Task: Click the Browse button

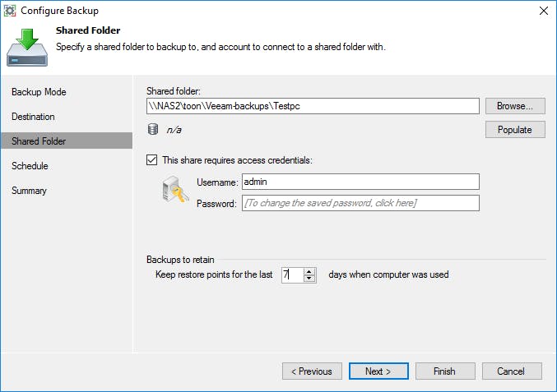Action: 515,106
